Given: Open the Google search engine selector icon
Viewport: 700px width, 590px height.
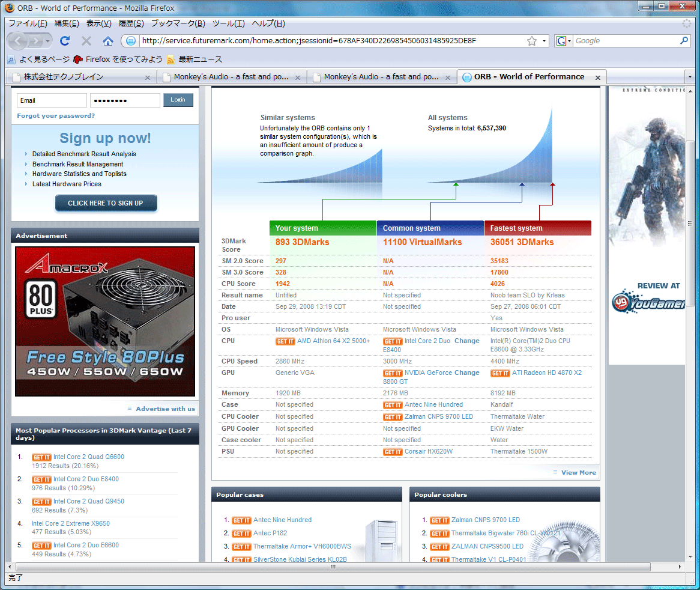Looking at the screenshot, I should (x=563, y=41).
